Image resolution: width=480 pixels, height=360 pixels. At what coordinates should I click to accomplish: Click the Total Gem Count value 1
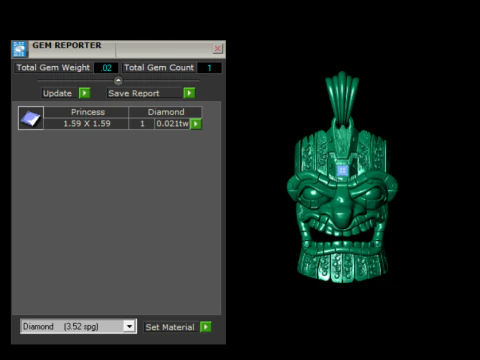point(209,68)
